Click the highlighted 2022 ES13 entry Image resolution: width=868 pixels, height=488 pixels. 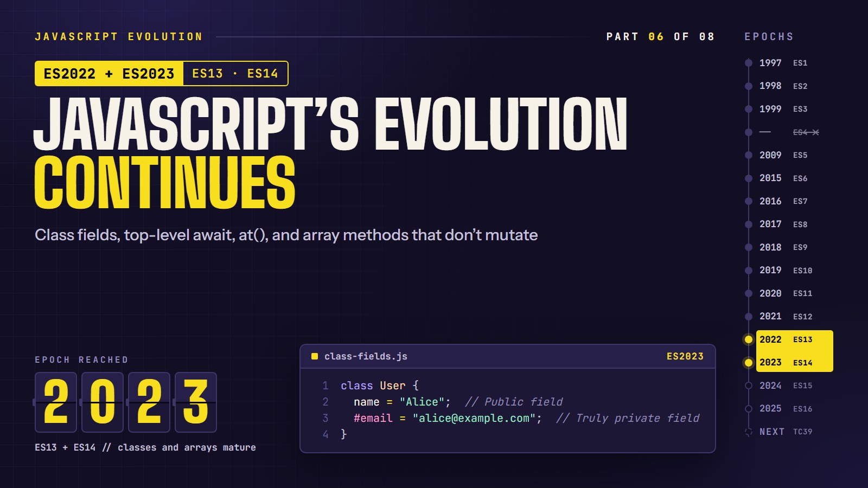pos(794,339)
